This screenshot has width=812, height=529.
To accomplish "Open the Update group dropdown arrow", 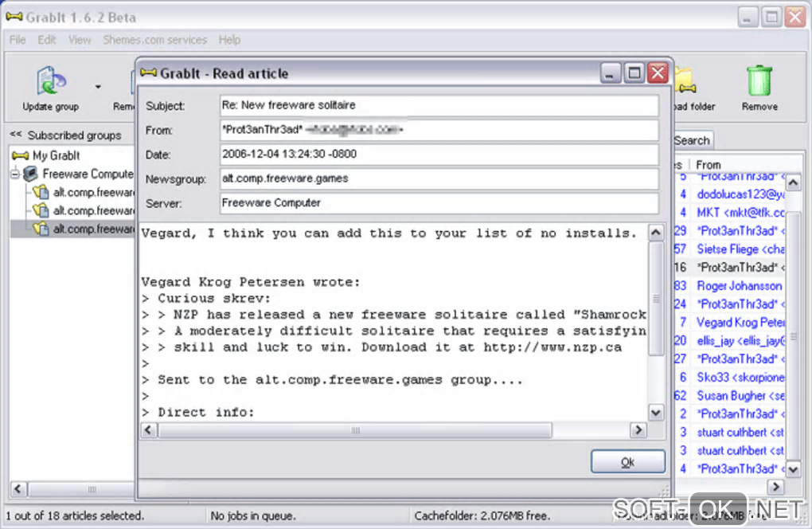I will pos(98,87).
